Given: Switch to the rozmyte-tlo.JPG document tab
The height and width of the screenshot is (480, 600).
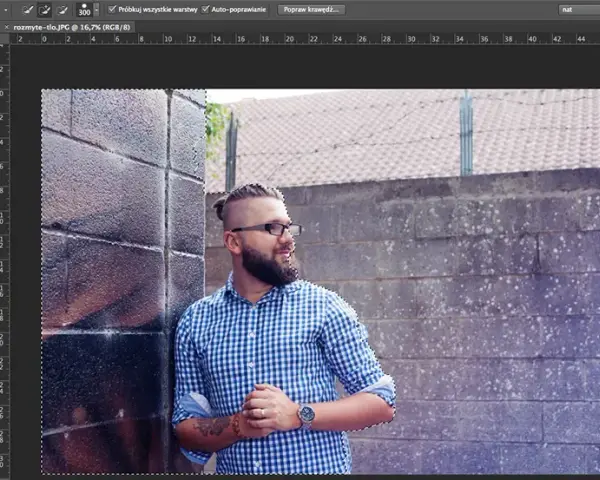Looking at the screenshot, I should (72, 27).
